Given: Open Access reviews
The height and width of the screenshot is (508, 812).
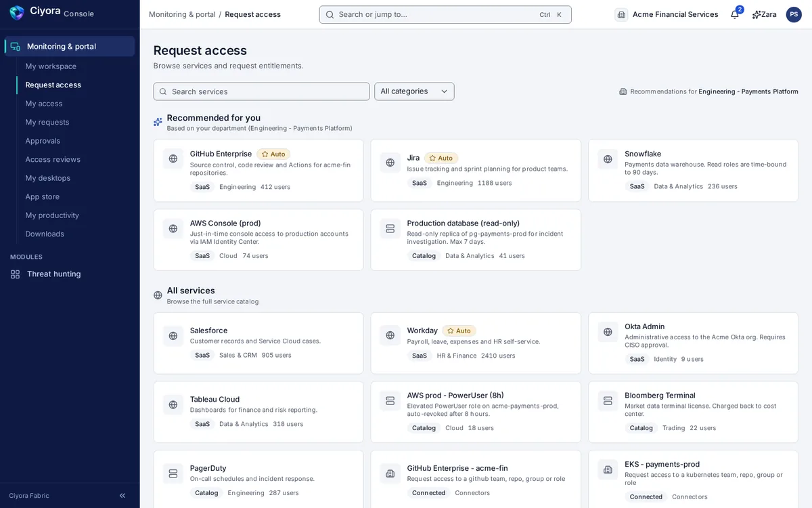Looking at the screenshot, I should point(53,159).
